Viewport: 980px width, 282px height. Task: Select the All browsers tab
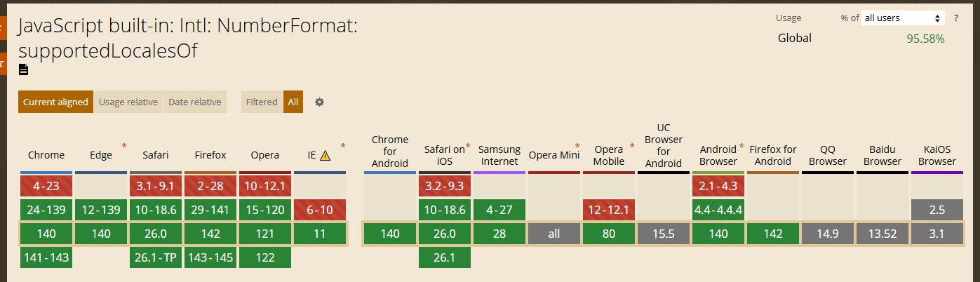click(293, 102)
